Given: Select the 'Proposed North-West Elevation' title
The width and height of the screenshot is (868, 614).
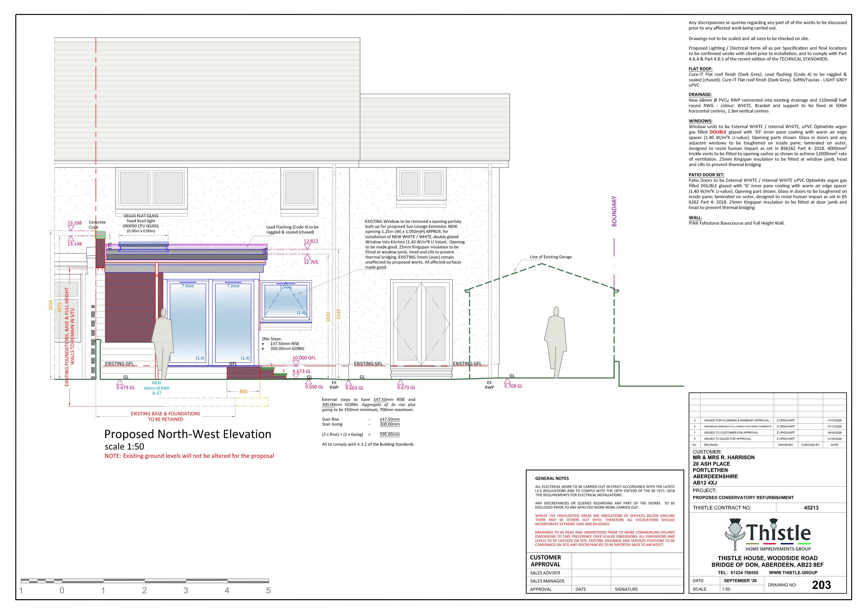Looking at the screenshot, I should (188, 434).
